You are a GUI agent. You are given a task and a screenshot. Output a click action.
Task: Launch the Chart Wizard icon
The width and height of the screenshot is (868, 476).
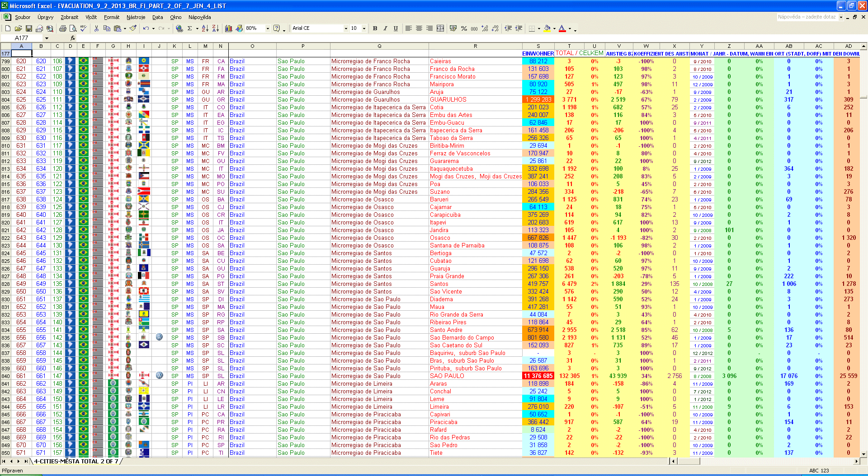229,28
